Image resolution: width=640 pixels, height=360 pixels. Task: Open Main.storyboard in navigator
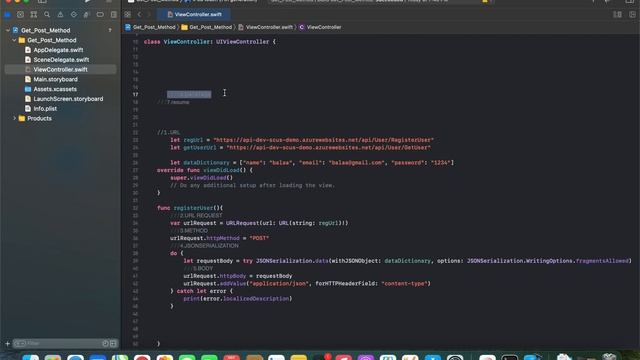[56, 79]
